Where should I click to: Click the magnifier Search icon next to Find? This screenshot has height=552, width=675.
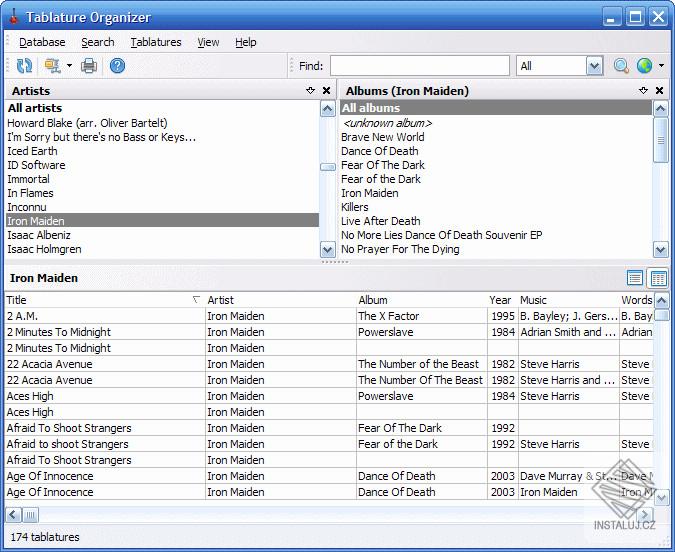[621, 66]
